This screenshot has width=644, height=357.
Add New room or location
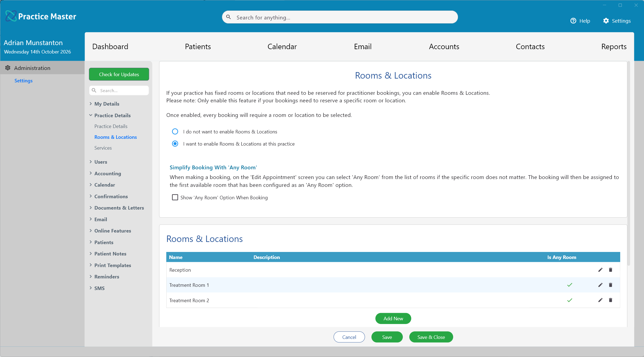coord(393,318)
